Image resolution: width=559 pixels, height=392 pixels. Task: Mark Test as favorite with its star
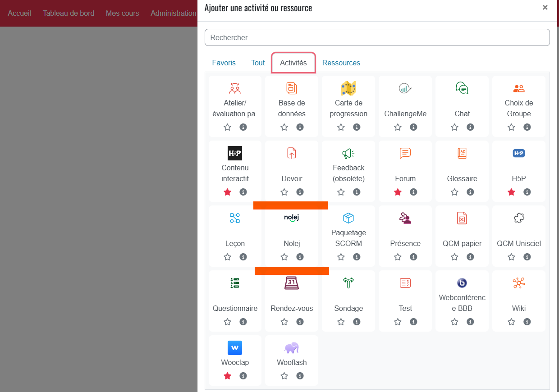(398, 322)
